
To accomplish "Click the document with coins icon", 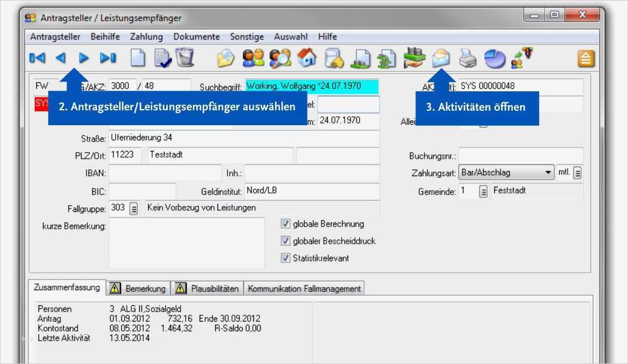I will coord(361,59).
